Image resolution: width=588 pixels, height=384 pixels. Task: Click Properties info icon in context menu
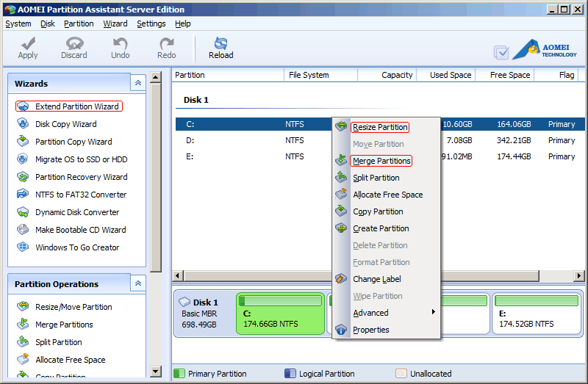[x=341, y=330]
